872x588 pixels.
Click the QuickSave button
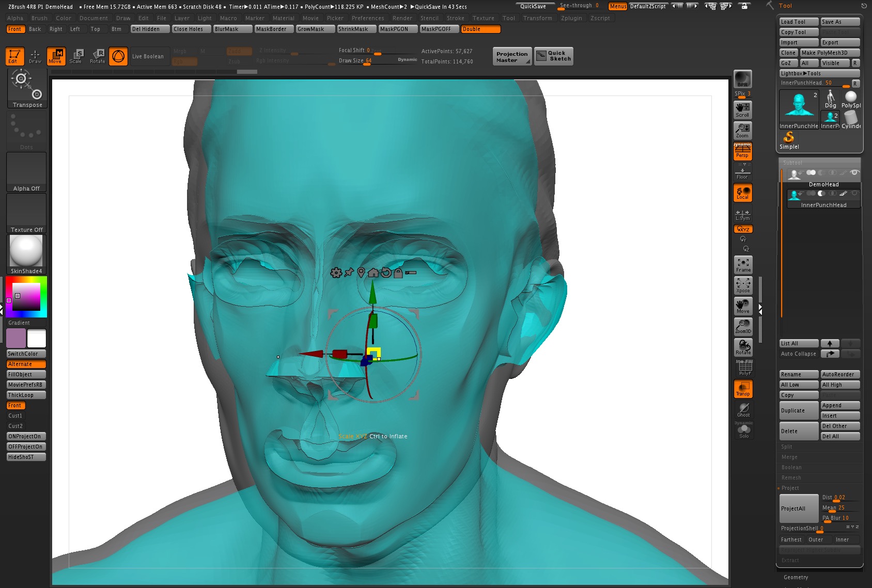click(x=536, y=6)
